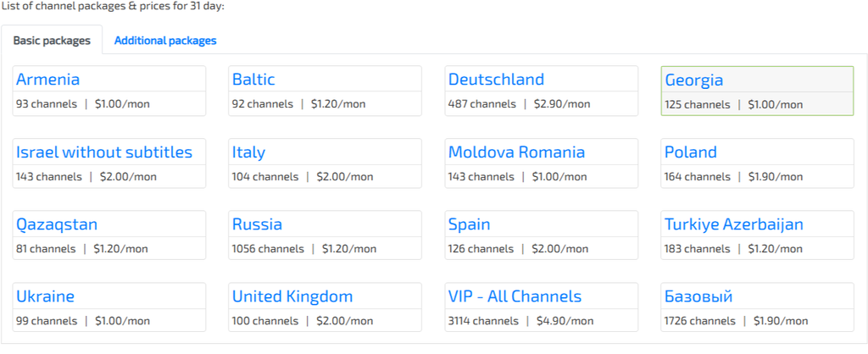Click the 1056 channels Russia package details
The height and width of the screenshot is (354, 868).
click(x=303, y=249)
